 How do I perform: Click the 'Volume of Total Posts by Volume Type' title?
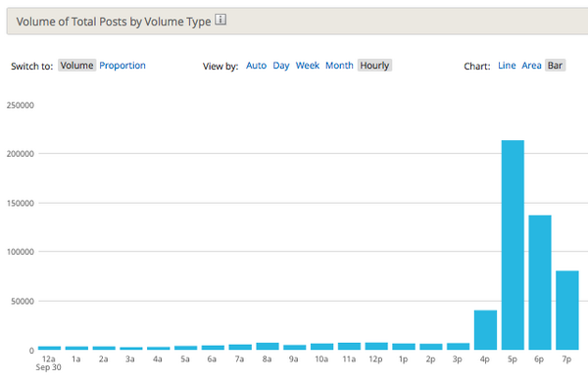[x=114, y=22]
